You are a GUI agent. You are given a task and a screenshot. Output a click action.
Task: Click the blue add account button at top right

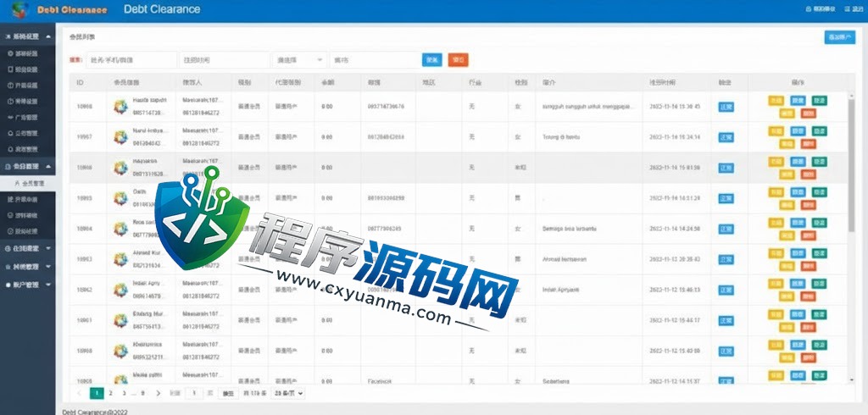(x=839, y=37)
